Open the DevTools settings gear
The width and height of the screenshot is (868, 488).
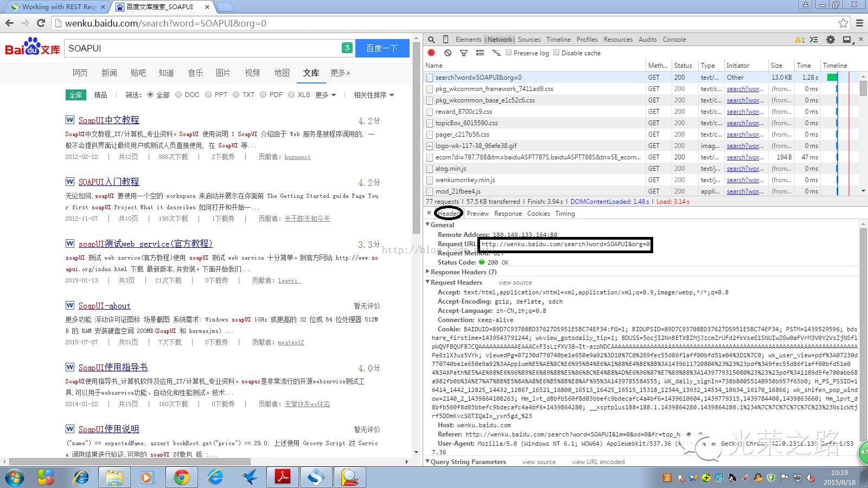(x=830, y=40)
